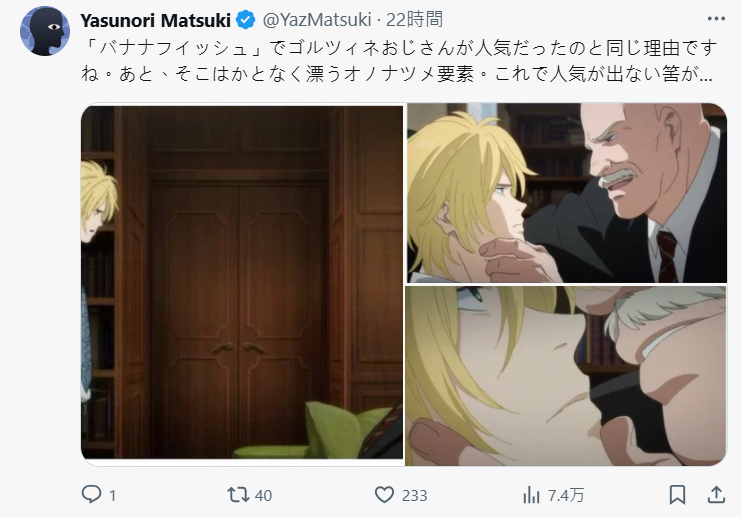Open the wooden door image thumbnail
The height and width of the screenshot is (517, 741).
click(242, 282)
